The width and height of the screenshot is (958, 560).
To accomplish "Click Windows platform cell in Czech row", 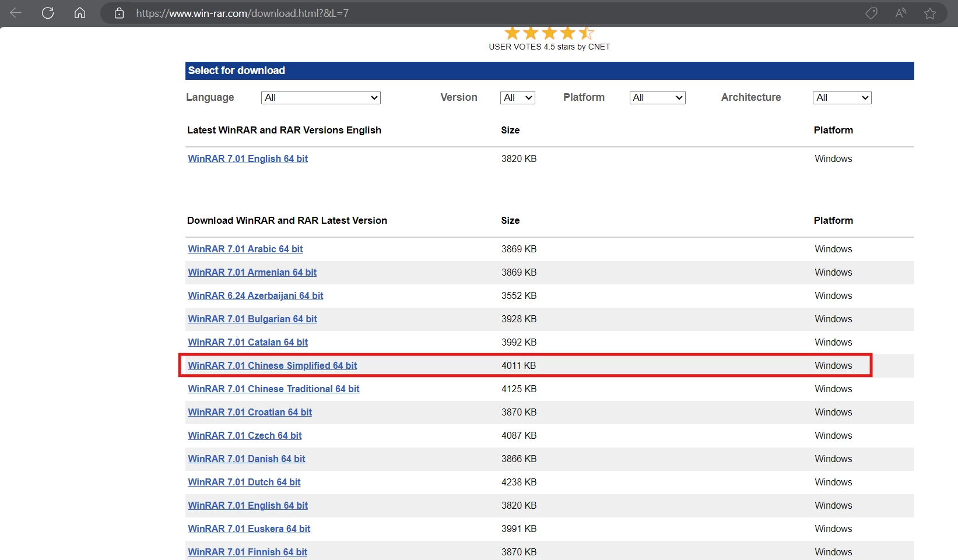I will (x=833, y=435).
